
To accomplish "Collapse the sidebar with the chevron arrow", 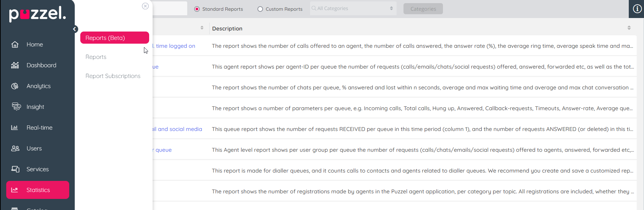I will pyautogui.click(x=75, y=29).
